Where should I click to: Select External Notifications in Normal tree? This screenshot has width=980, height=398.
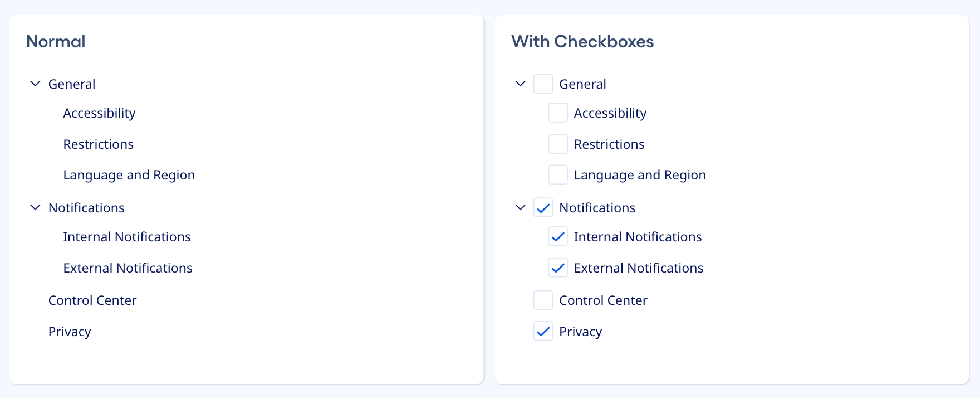pos(128,268)
